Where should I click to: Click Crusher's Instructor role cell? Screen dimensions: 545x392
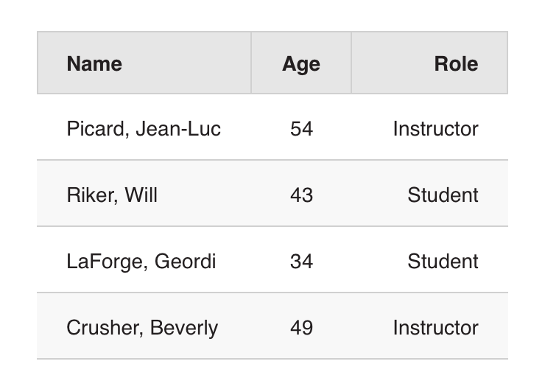coord(435,328)
